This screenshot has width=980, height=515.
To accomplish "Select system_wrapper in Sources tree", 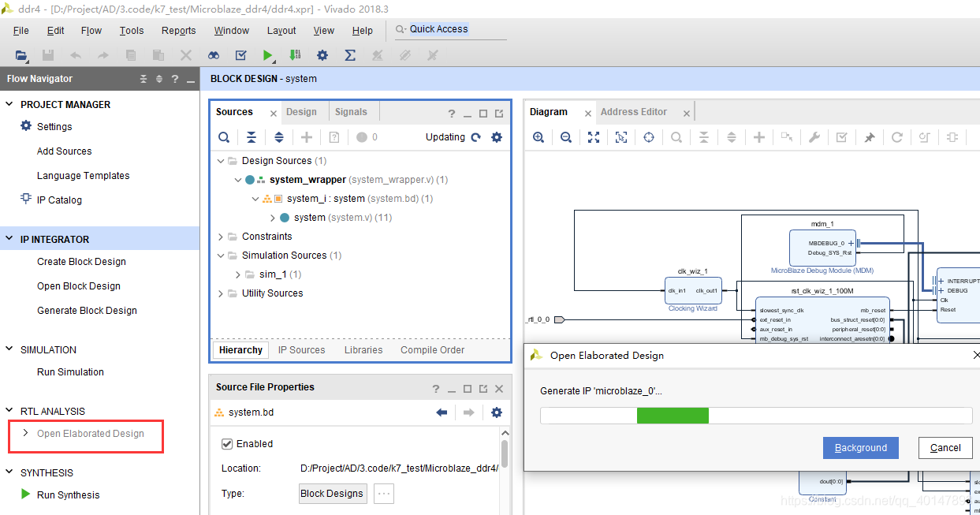I will pos(307,179).
